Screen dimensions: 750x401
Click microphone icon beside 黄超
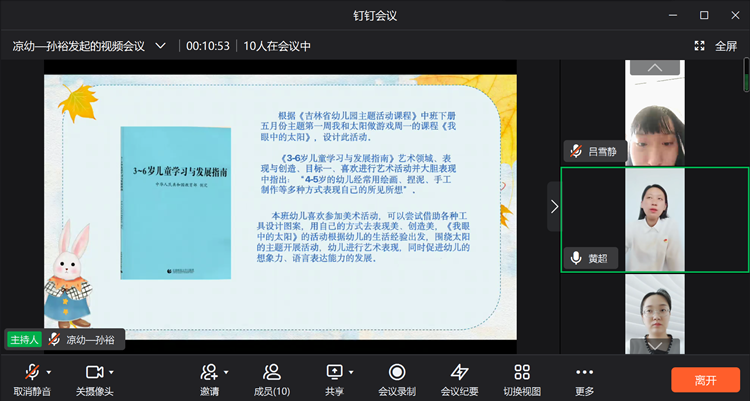point(576,258)
